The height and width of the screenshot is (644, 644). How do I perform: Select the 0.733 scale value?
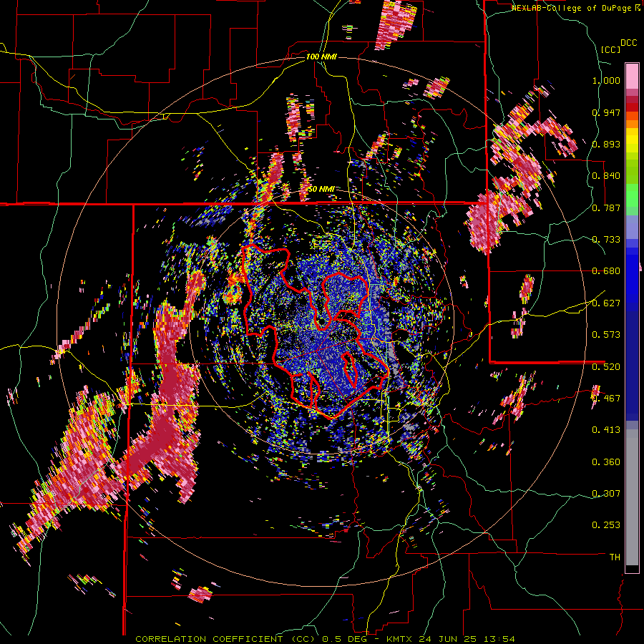(606, 240)
